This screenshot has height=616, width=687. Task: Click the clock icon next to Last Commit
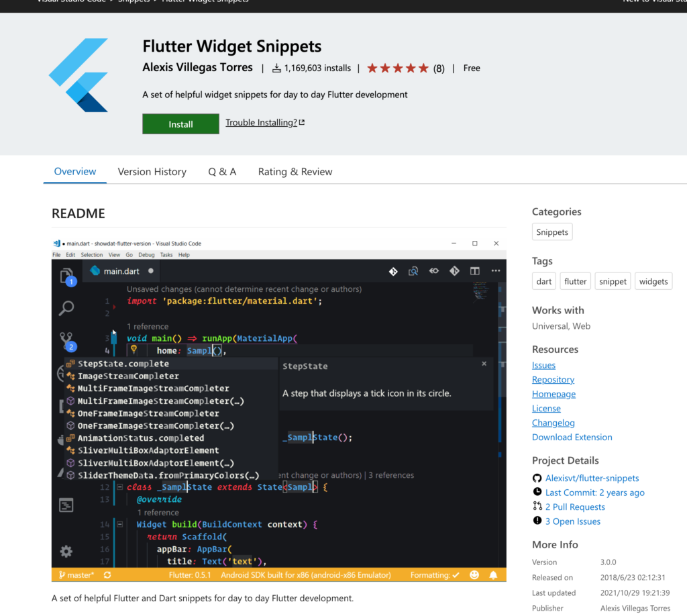click(x=537, y=492)
